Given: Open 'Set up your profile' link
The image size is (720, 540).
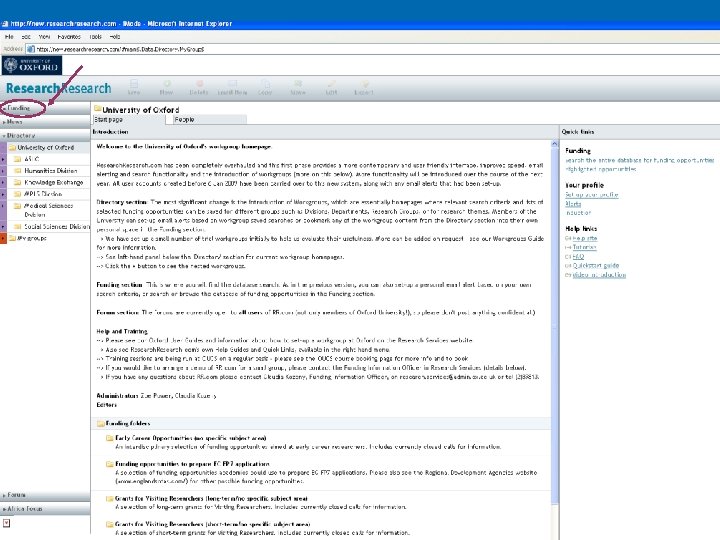Looking at the screenshot, I should (x=591, y=195).
